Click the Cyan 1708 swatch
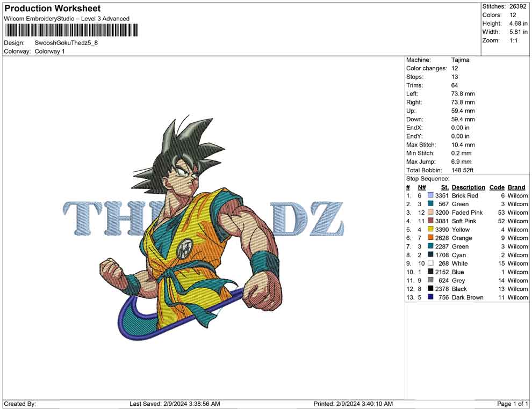This screenshot has height=409, width=532. point(430,254)
